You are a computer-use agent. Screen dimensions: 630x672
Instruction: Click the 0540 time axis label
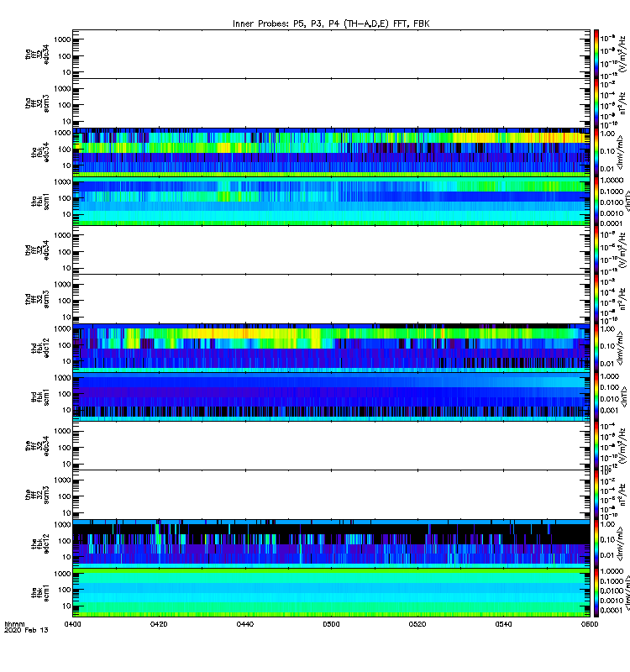coord(503,624)
